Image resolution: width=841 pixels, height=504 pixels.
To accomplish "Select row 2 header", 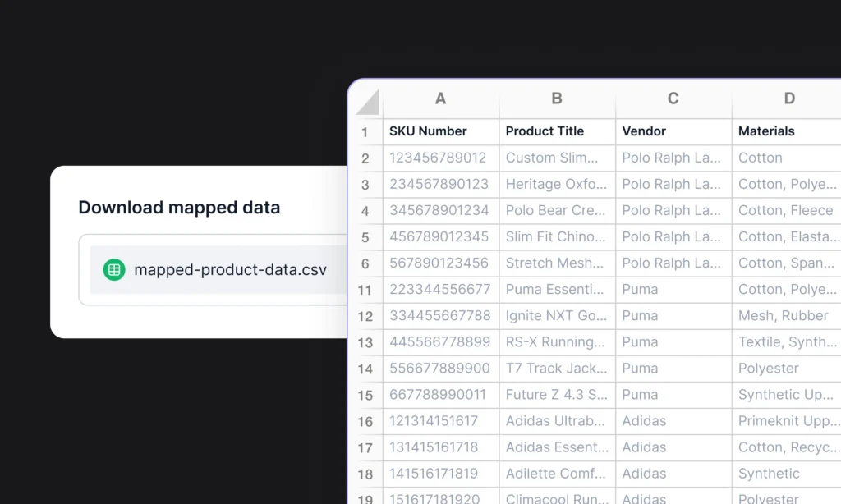I will click(365, 158).
